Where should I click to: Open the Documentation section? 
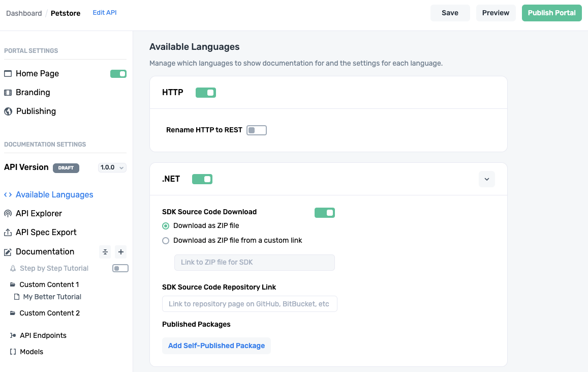[x=45, y=252]
